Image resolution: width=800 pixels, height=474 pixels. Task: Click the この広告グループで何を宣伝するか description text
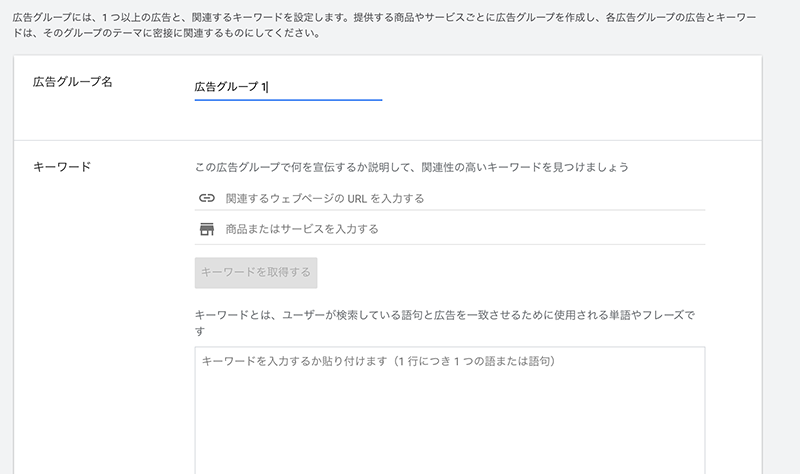click(411, 167)
